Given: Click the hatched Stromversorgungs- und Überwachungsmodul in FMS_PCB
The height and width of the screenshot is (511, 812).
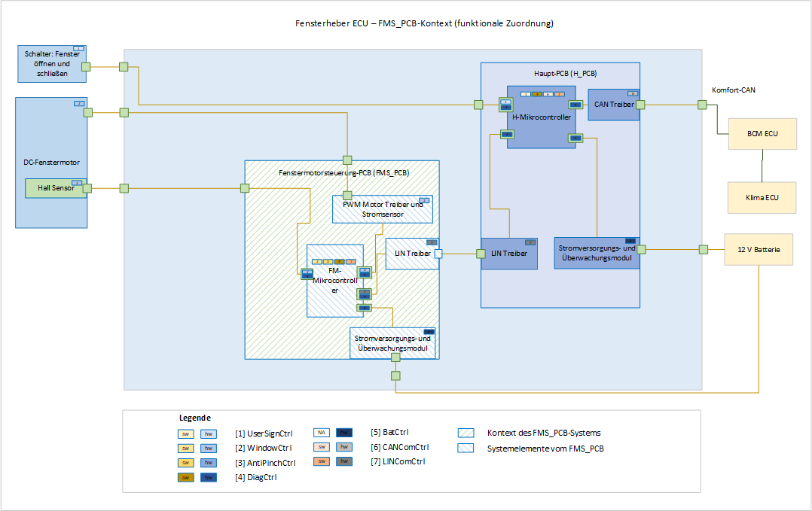Looking at the screenshot, I should coord(392,343).
